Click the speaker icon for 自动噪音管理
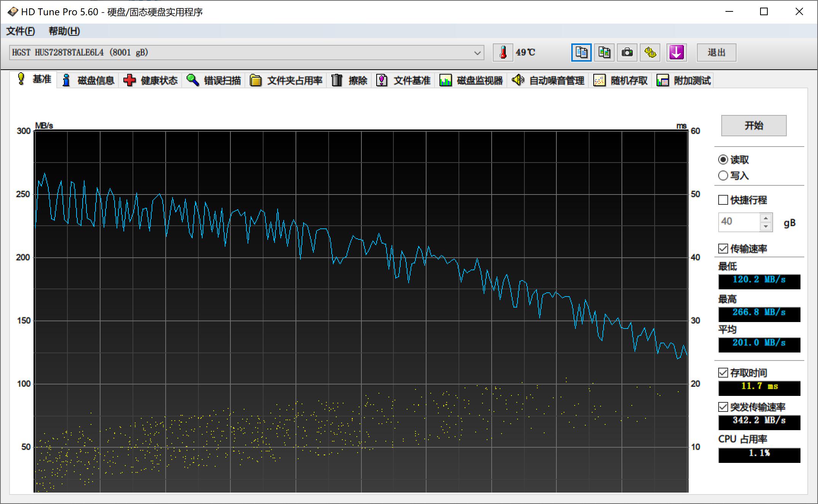Image resolution: width=818 pixels, height=504 pixels. [x=518, y=80]
